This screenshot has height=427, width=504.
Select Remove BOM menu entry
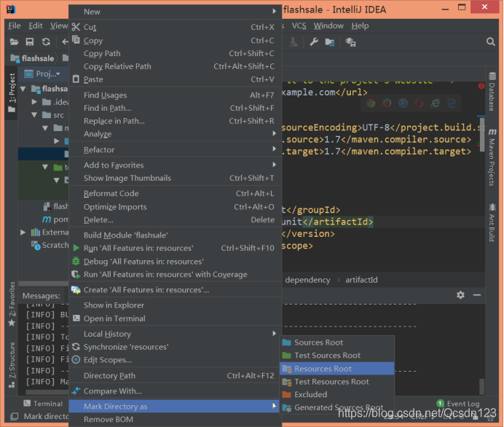click(x=176, y=419)
